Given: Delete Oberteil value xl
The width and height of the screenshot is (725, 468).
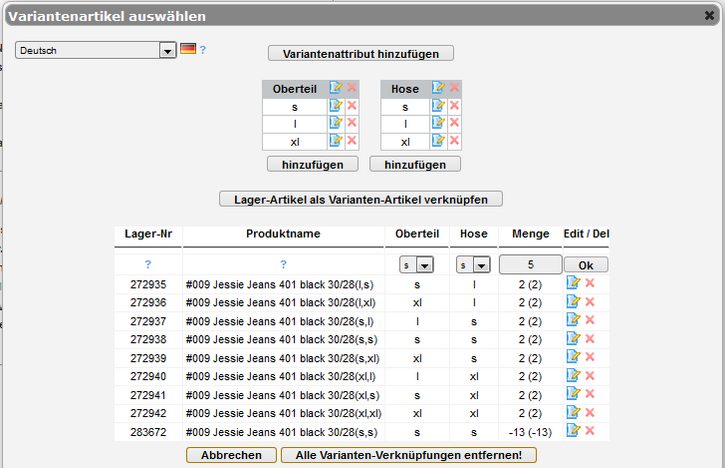Looking at the screenshot, I should 352,141.
